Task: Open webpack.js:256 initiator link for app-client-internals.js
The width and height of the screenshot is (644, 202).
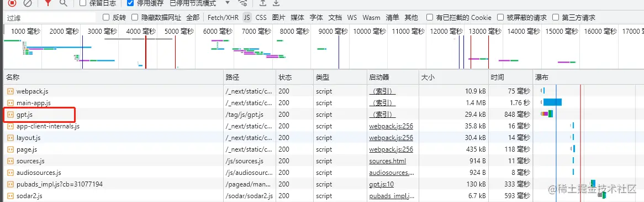Action: tap(391, 126)
